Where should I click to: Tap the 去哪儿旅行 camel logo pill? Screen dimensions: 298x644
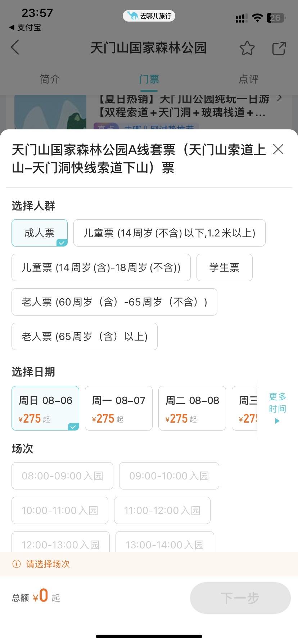pos(149,16)
